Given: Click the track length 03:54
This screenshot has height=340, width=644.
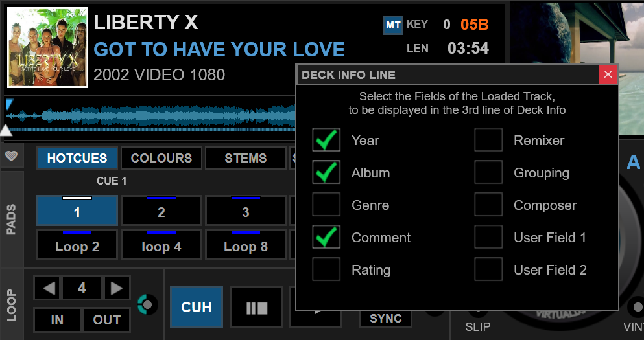Looking at the screenshot, I should [x=468, y=49].
